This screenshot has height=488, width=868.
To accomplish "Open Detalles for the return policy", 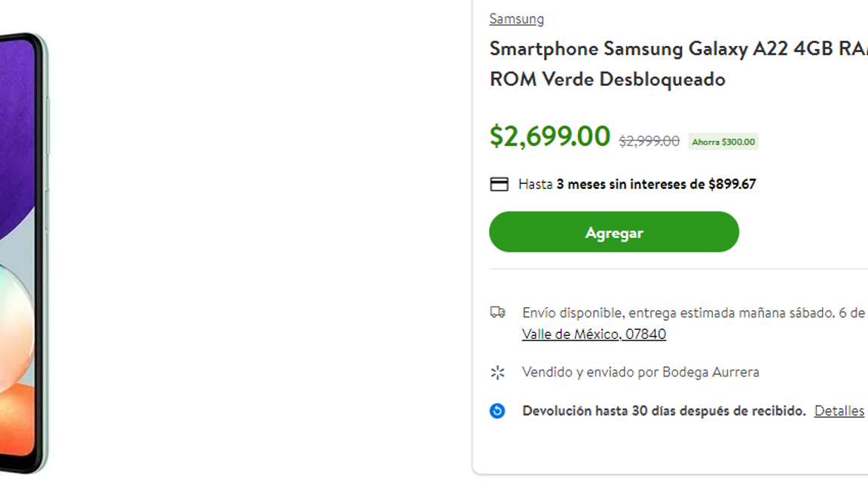I will (x=839, y=410).
